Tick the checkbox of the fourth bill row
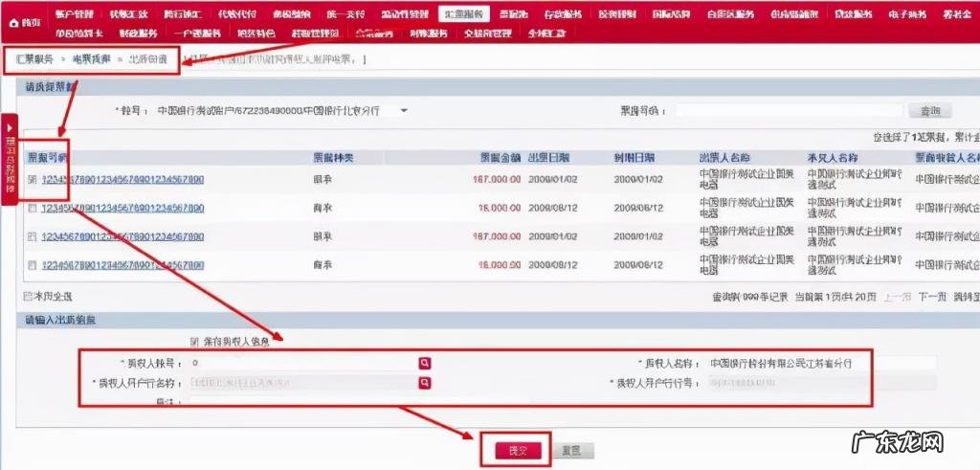Viewport: 980px width, 470px height. tap(32, 265)
